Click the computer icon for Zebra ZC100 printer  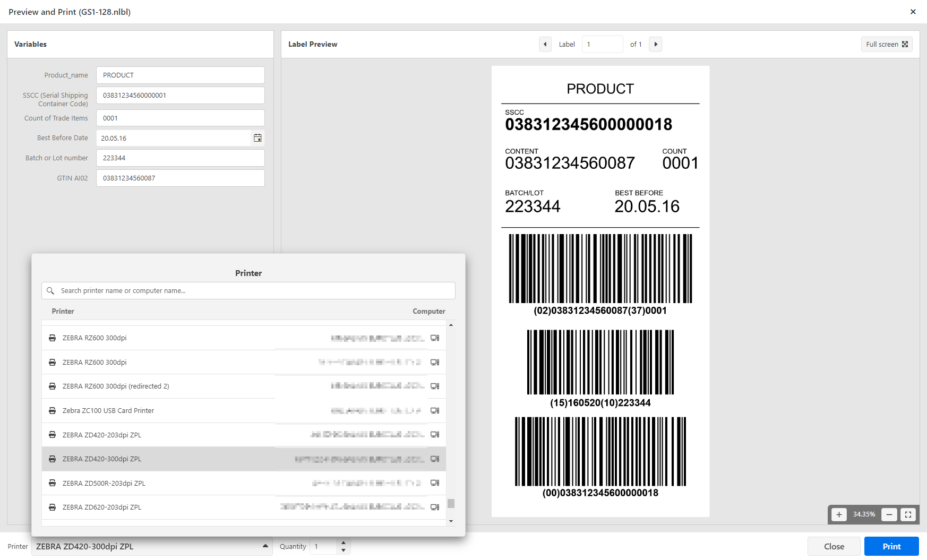(x=435, y=411)
